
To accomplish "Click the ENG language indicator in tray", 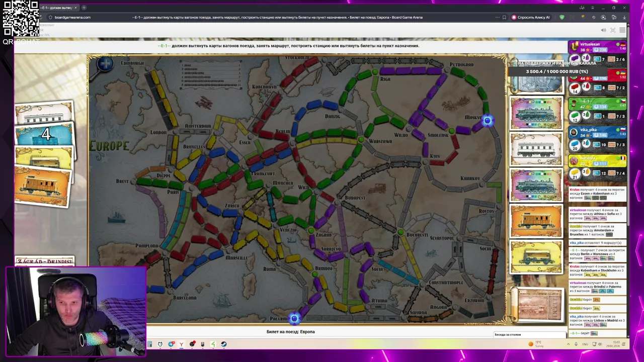I will pyautogui.click(x=585, y=344).
